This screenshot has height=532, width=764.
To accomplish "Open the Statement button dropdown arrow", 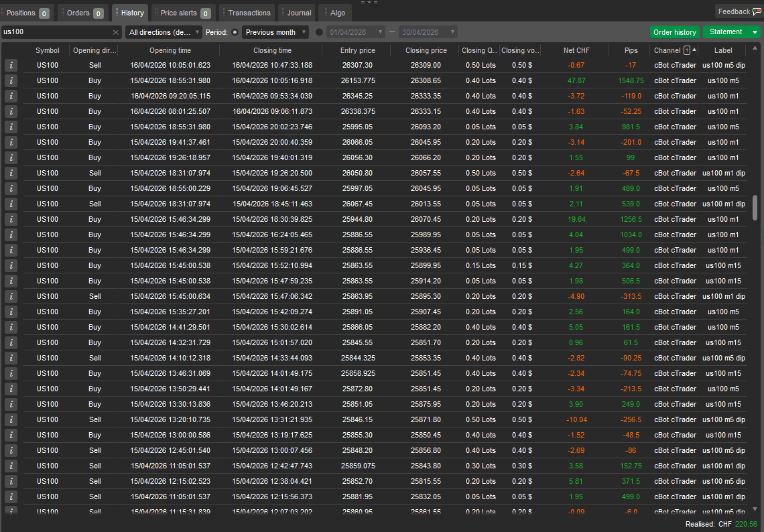I will click(x=755, y=32).
